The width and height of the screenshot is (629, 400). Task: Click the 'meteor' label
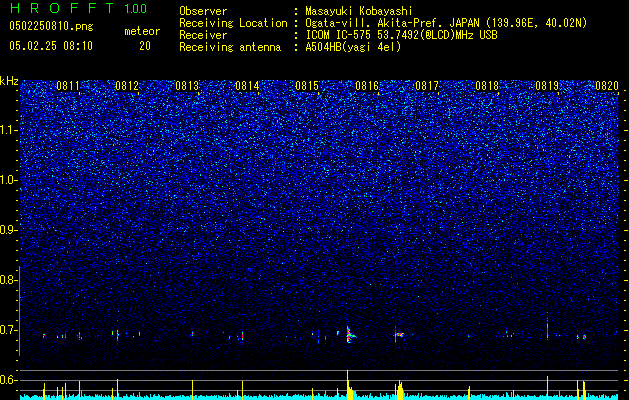pyautogui.click(x=142, y=31)
